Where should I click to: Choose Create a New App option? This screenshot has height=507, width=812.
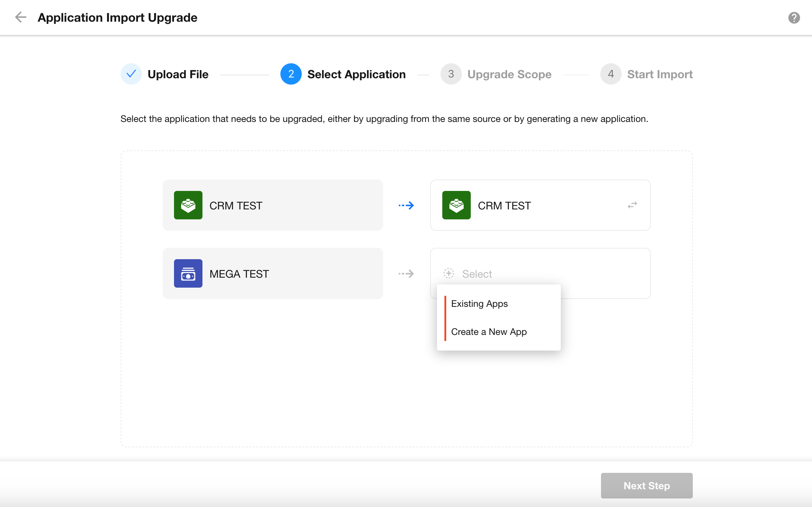(489, 332)
